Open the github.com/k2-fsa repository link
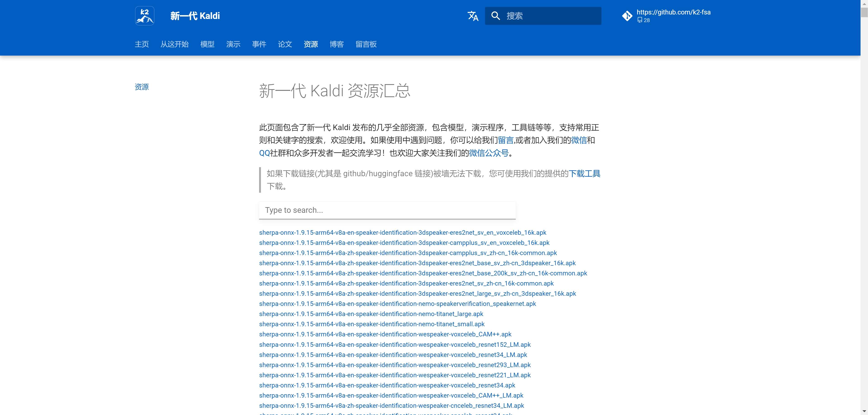 [x=673, y=12]
